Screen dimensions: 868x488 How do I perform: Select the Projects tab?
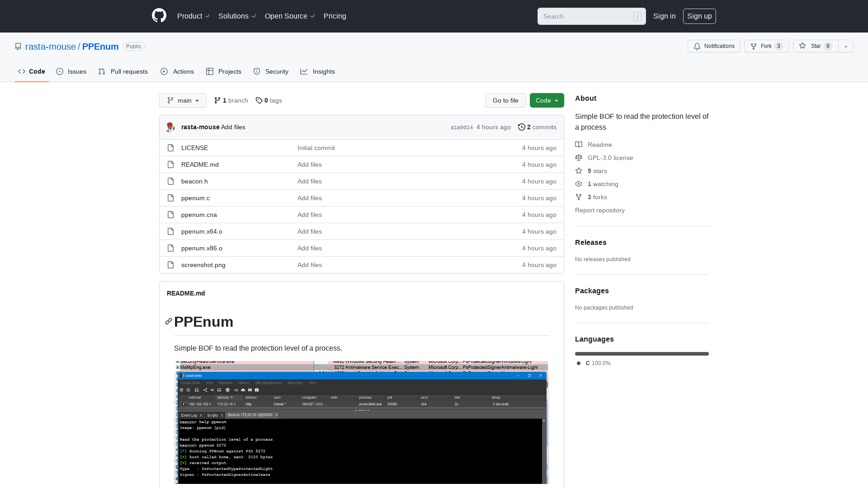[224, 71]
